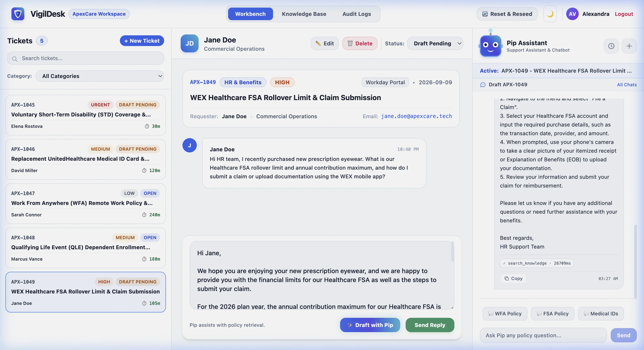Open the jane.doe@apexcare.tech email link
Viewport: 644px width, 350px height.
tap(416, 116)
